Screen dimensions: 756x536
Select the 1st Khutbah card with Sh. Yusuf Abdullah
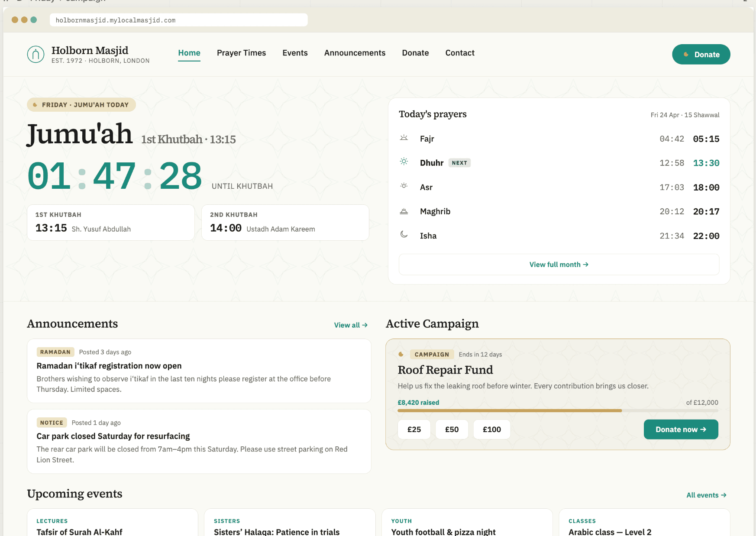pyautogui.click(x=111, y=223)
